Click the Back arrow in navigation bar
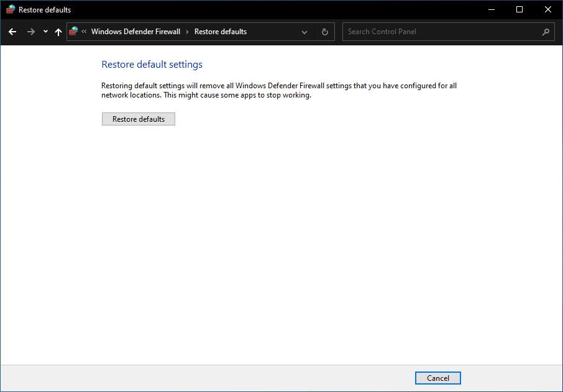This screenshot has height=392, width=563. pyautogui.click(x=12, y=32)
